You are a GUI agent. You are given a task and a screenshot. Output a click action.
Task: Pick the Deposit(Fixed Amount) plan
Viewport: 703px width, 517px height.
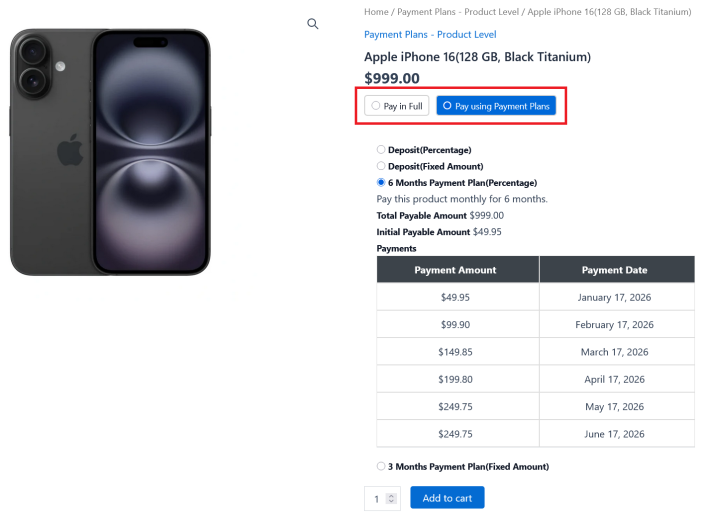tap(381, 166)
